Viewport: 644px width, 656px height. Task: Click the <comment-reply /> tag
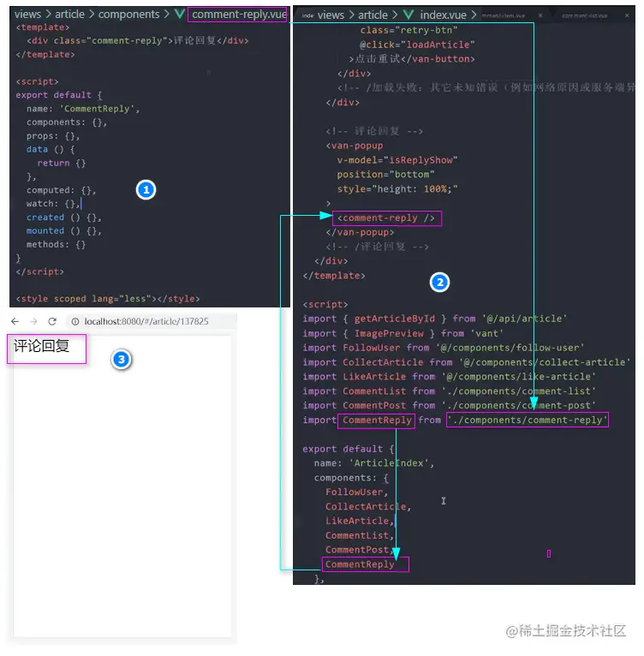(386, 218)
